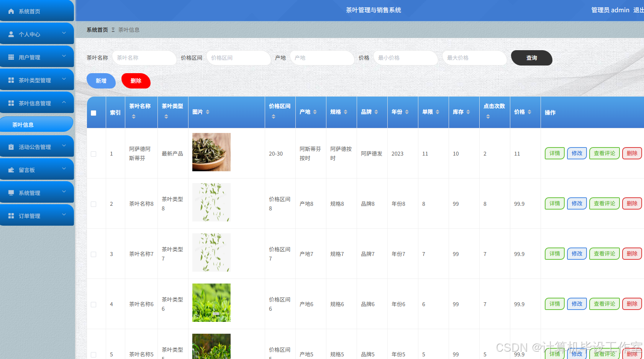
Task: Click the squares icon beside 茶叶类型管理
Action: pos(11,80)
